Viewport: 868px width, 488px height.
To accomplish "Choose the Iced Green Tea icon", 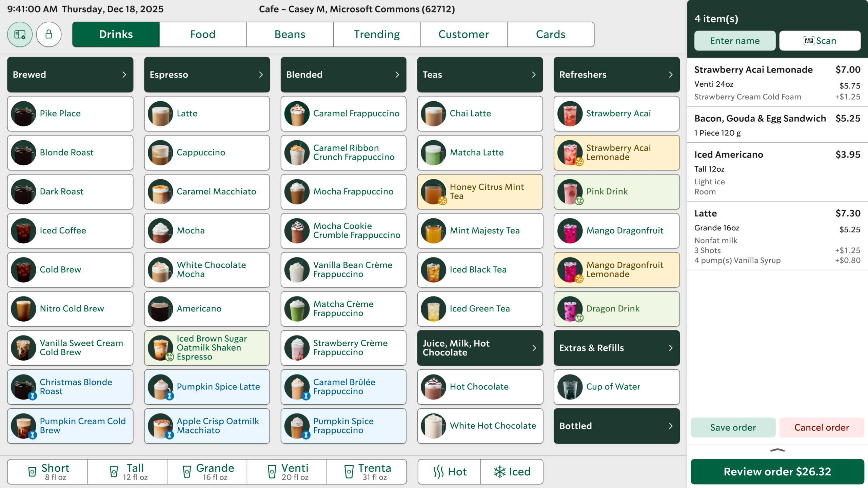I will (x=433, y=309).
